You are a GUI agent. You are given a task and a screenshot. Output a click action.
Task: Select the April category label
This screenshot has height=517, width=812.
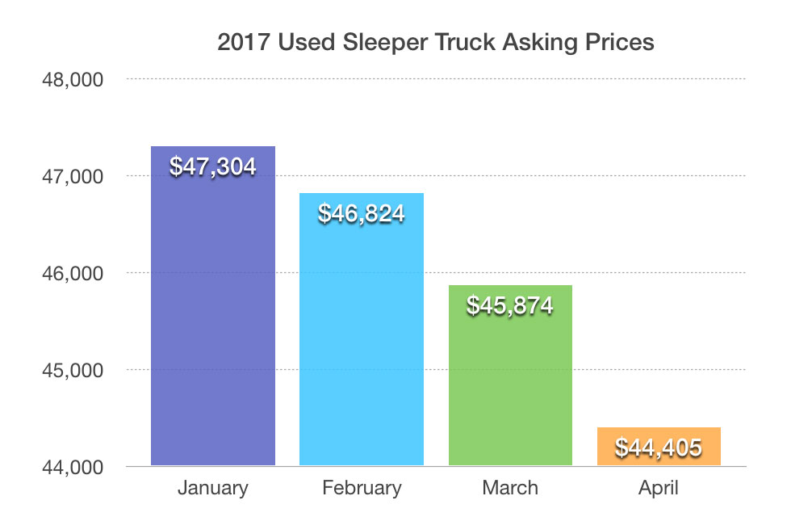[x=659, y=488]
